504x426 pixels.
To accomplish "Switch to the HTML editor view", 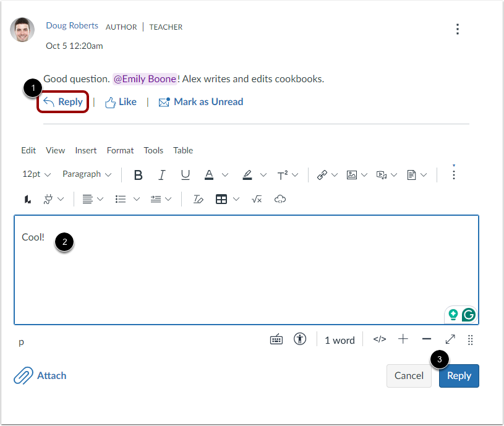I will tap(379, 339).
